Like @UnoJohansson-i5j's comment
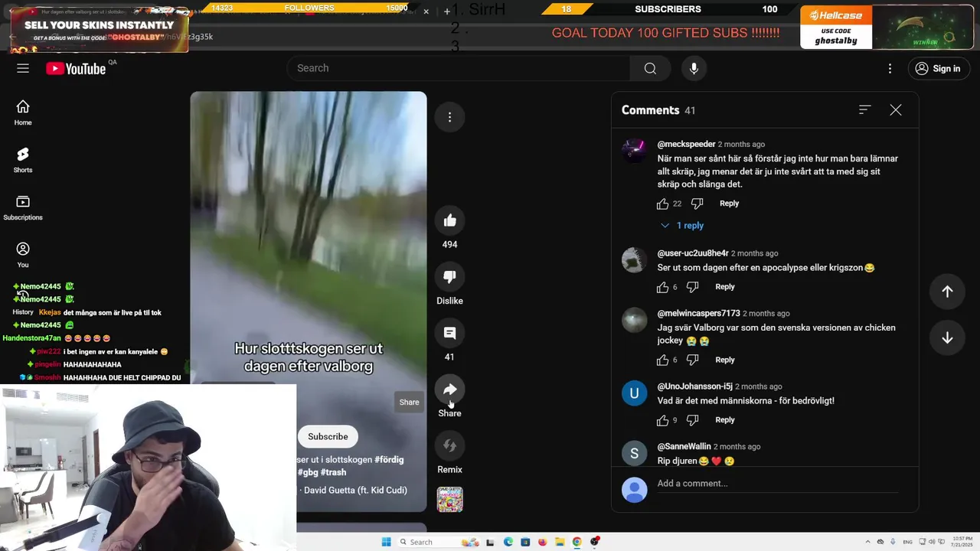The image size is (980, 551). coord(662,420)
